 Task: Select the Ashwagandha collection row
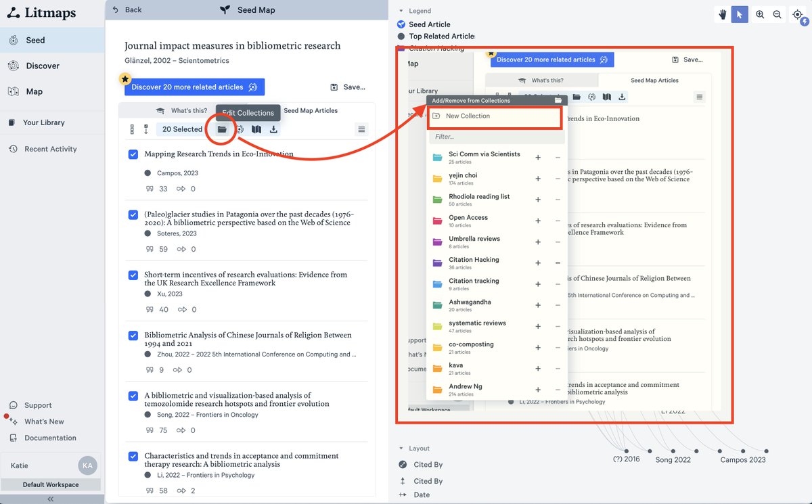coord(497,305)
